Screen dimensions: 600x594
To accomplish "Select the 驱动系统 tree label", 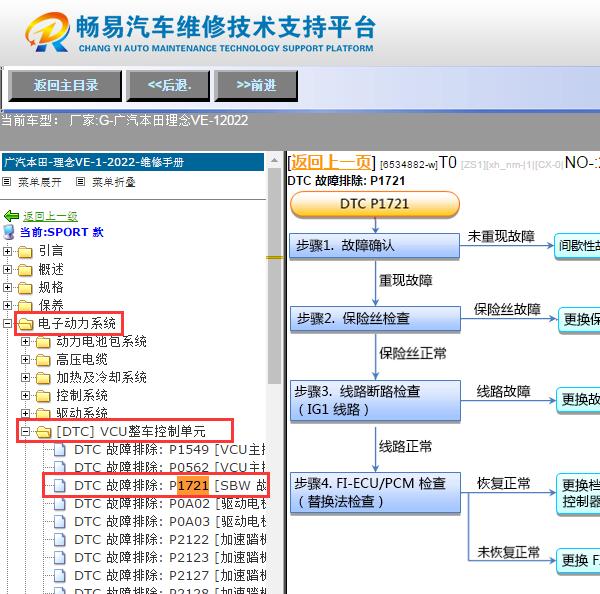I will click(82, 413).
